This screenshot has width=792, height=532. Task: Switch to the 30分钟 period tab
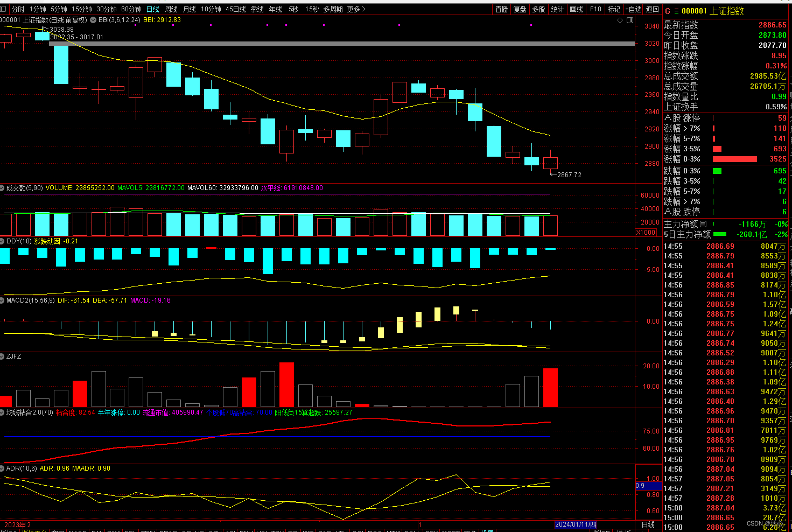[107, 9]
